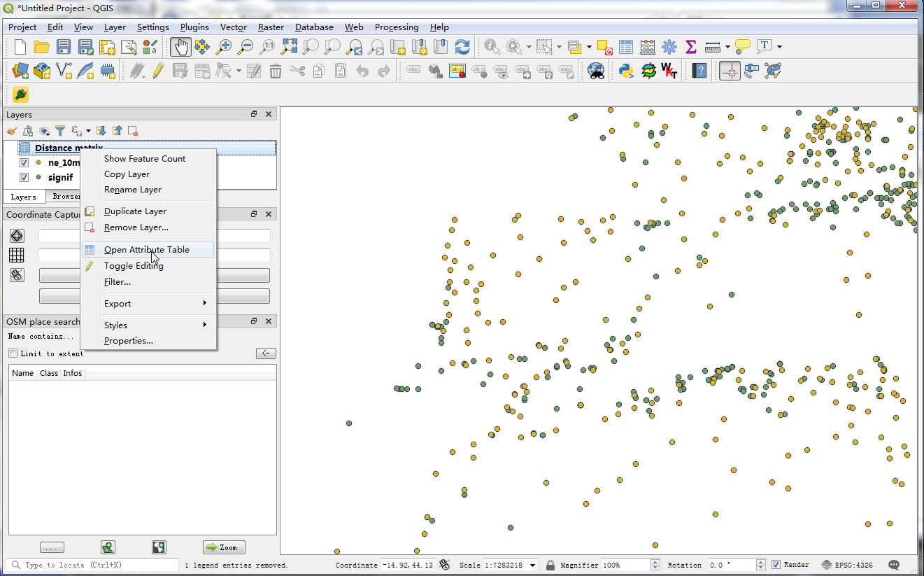
Task: Toggle visibility of ne_10m layer checkbox
Action: (x=24, y=162)
